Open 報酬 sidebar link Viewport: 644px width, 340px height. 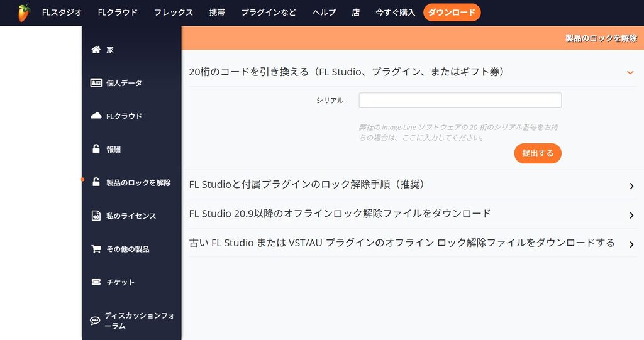(113, 150)
